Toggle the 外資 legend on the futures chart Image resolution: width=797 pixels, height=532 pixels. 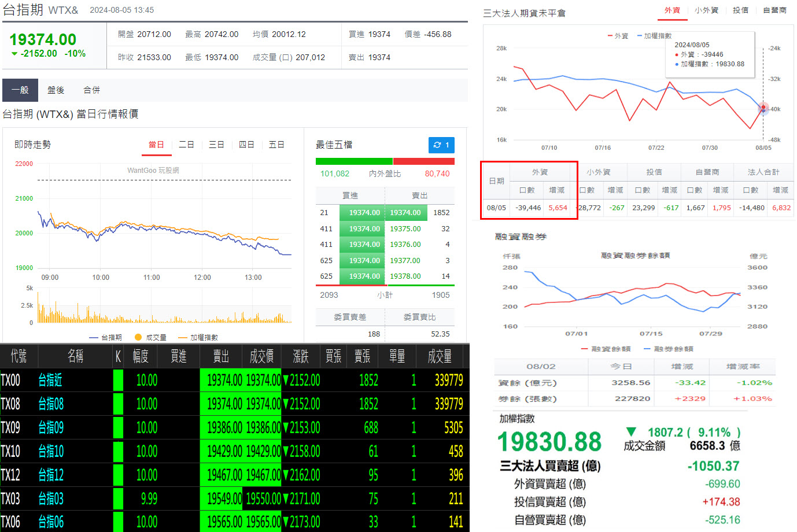(x=618, y=35)
